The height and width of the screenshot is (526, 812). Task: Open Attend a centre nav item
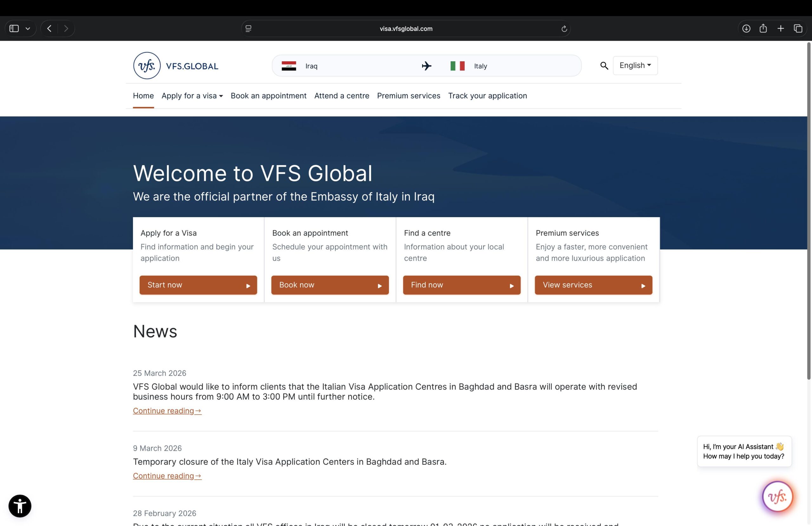click(342, 96)
